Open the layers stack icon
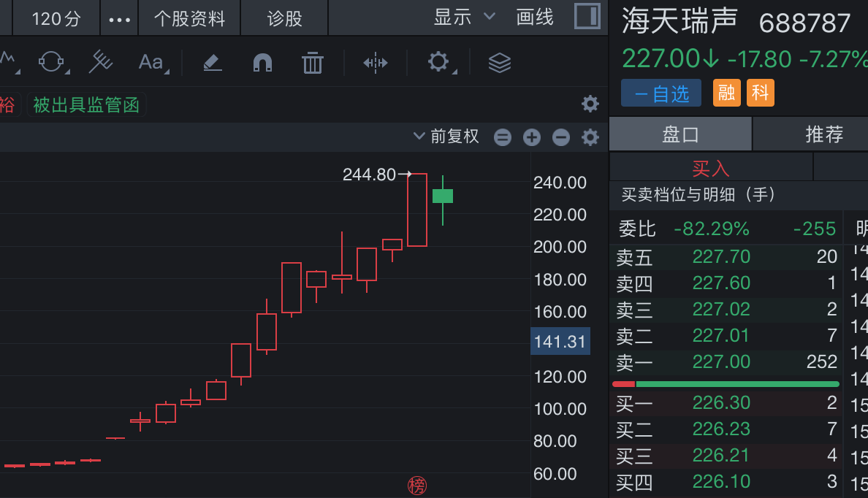The width and height of the screenshot is (868, 498). click(500, 63)
